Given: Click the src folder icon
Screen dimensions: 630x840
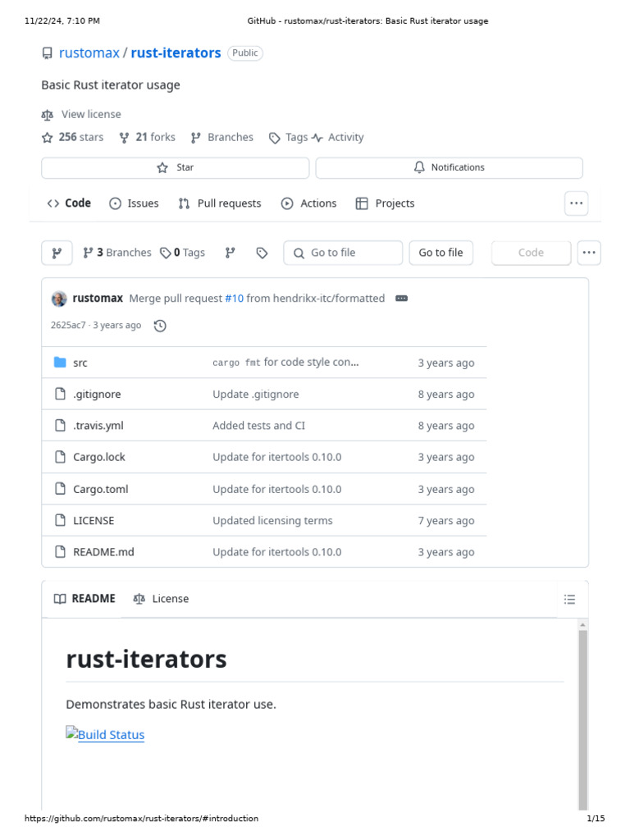Looking at the screenshot, I should click(x=60, y=363).
